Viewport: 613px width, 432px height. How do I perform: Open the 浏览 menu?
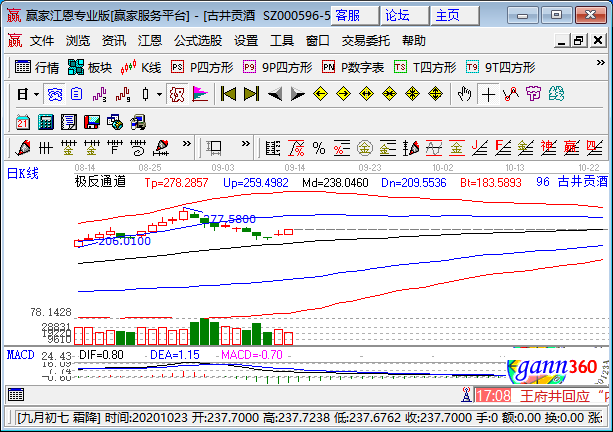(77, 41)
